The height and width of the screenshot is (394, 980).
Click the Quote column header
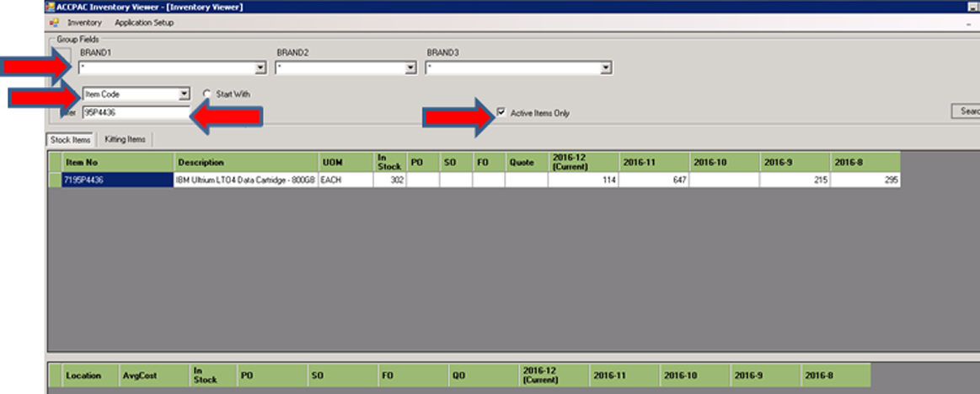527,162
